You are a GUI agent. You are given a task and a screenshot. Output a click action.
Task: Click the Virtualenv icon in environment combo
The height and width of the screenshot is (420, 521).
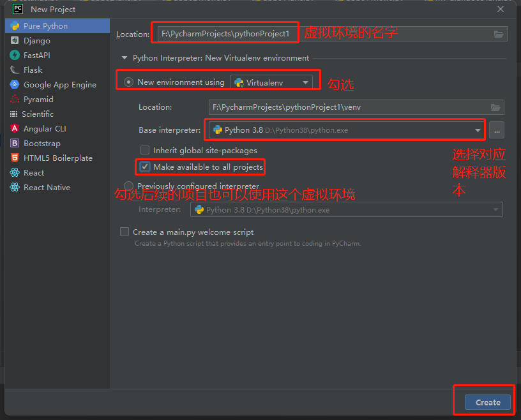point(239,82)
